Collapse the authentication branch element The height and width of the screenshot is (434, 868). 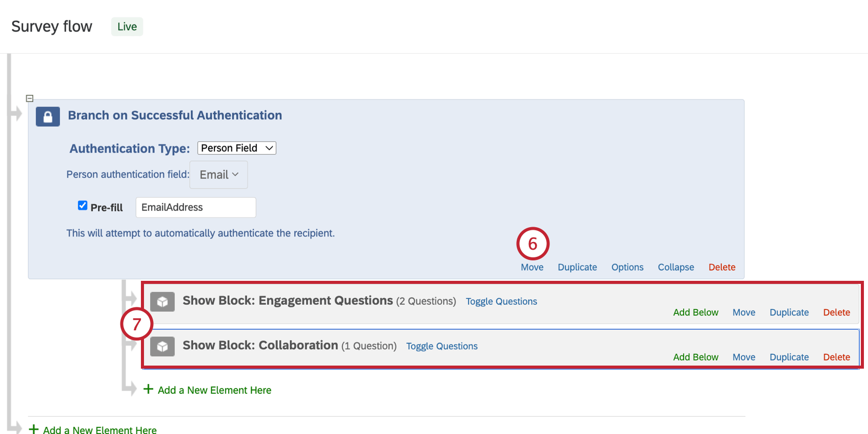click(x=676, y=267)
